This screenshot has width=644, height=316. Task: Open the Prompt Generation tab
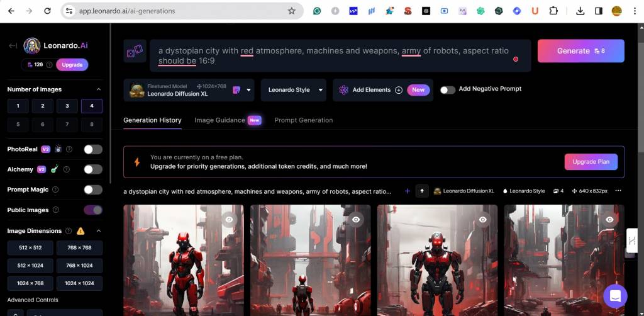[x=303, y=120]
